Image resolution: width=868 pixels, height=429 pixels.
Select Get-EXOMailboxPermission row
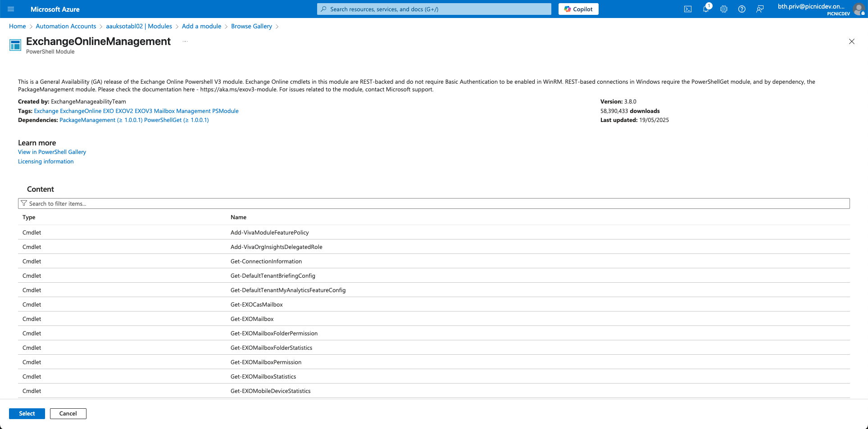click(434, 362)
